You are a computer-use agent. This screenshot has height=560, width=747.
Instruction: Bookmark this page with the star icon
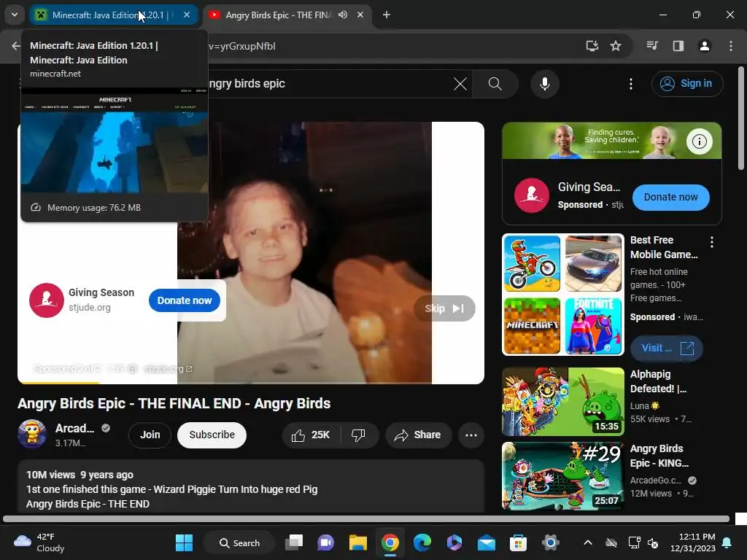point(616,46)
